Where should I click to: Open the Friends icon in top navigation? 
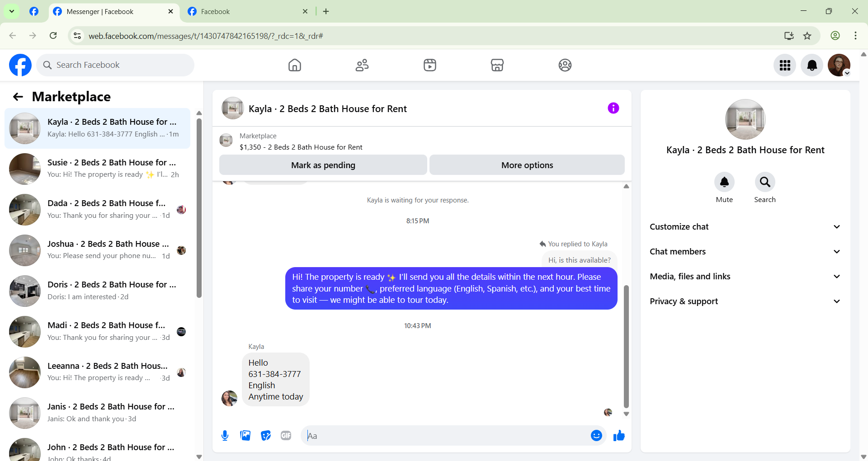(362, 65)
